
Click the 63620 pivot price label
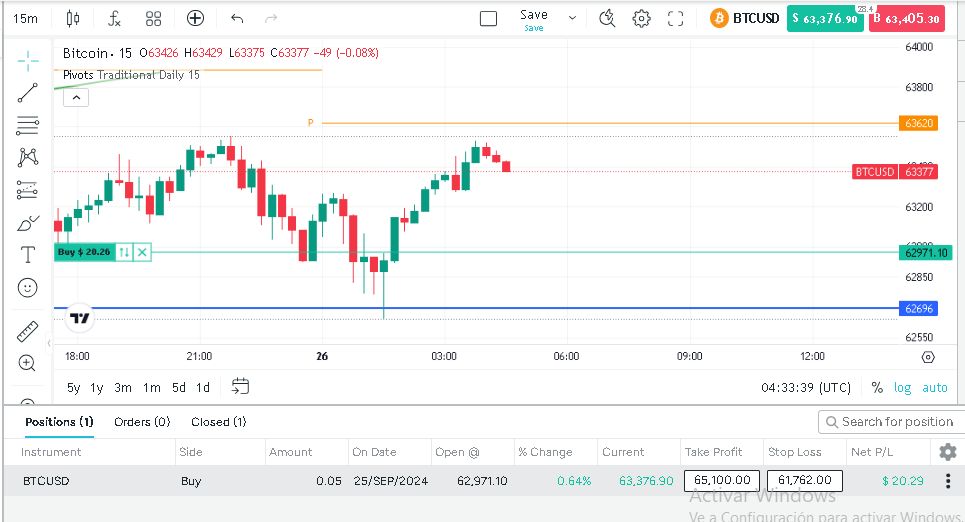coord(919,123)
